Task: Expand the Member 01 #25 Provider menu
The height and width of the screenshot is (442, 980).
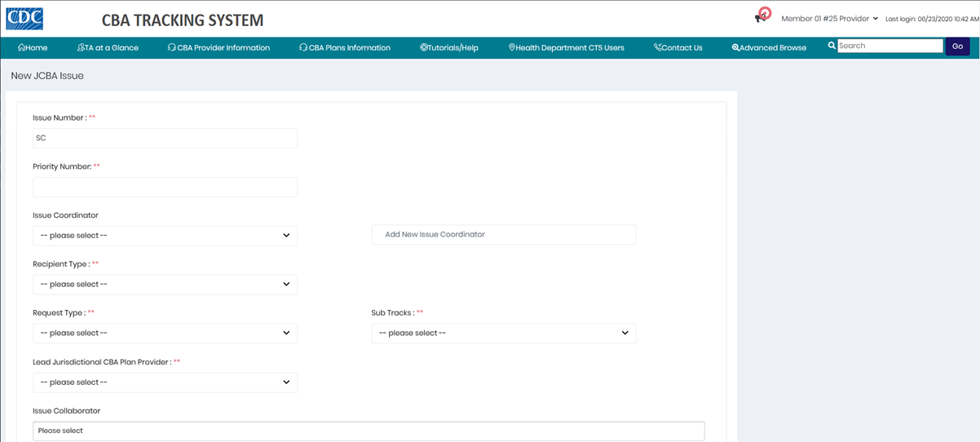Action: 829,19
